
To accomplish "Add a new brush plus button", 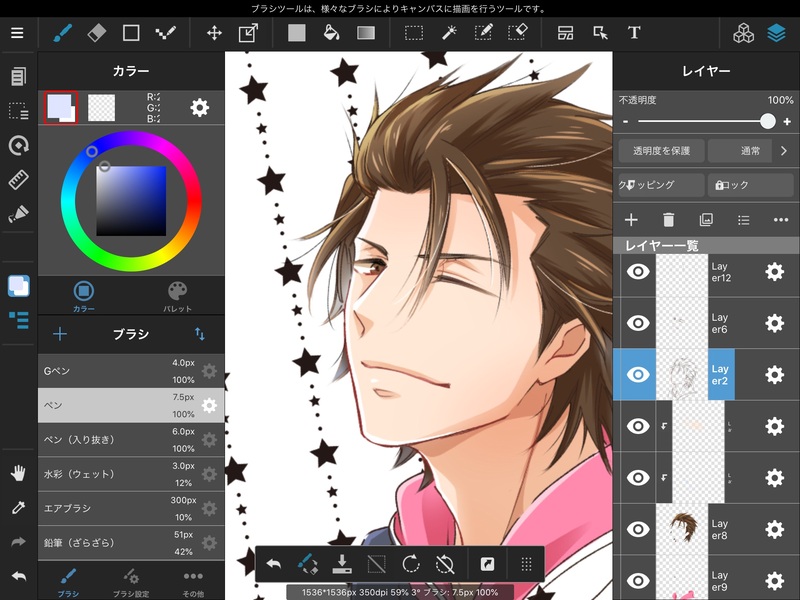I will click(60, 334).
